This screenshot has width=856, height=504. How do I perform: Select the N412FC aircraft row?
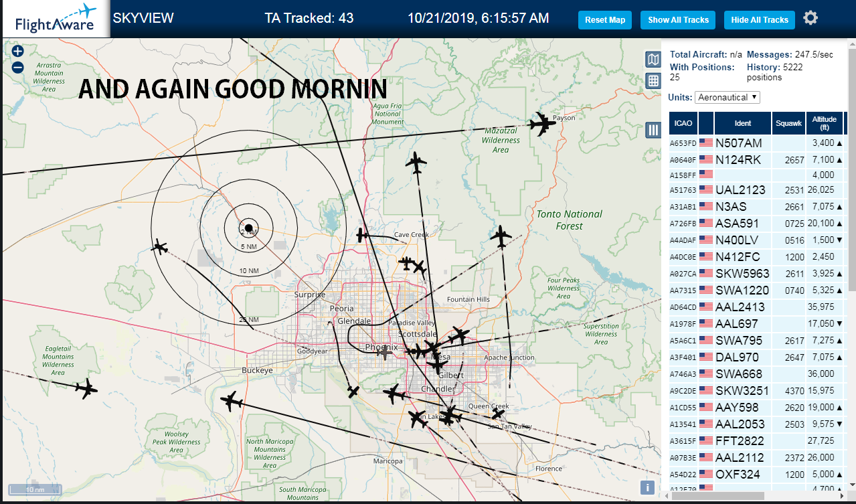[757, 256]
